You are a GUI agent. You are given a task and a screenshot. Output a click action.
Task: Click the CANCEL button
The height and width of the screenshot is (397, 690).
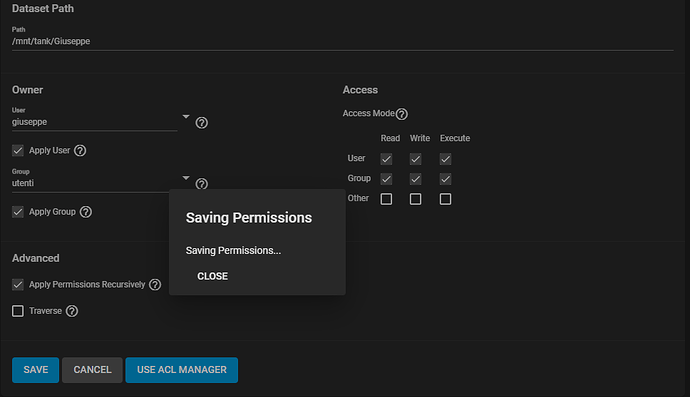click(92, 370)
